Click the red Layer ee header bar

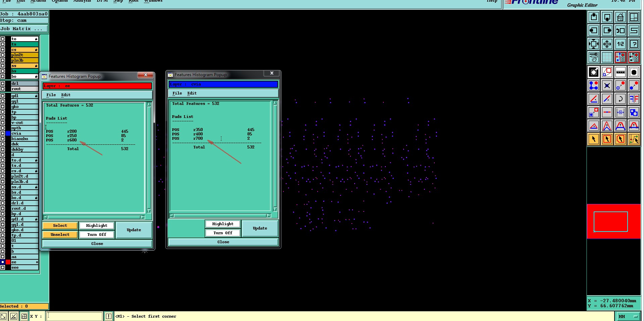97,86
